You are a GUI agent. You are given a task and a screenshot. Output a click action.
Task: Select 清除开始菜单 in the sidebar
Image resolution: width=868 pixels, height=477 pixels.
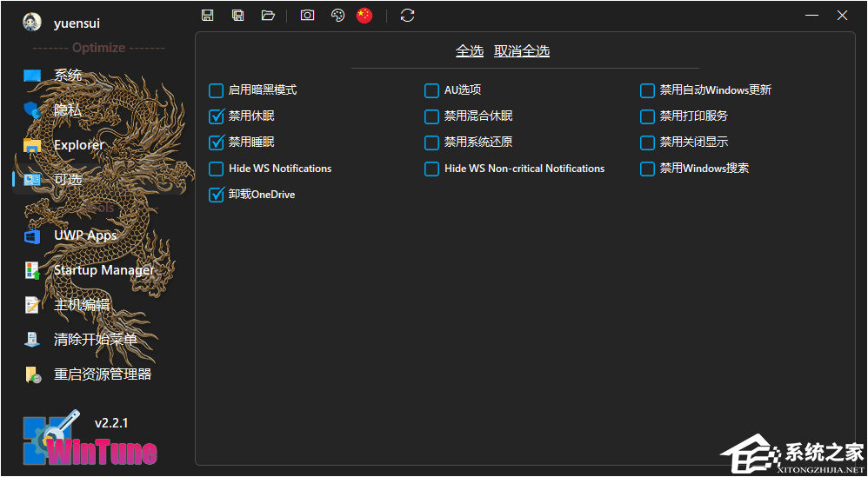click(100, 340)
